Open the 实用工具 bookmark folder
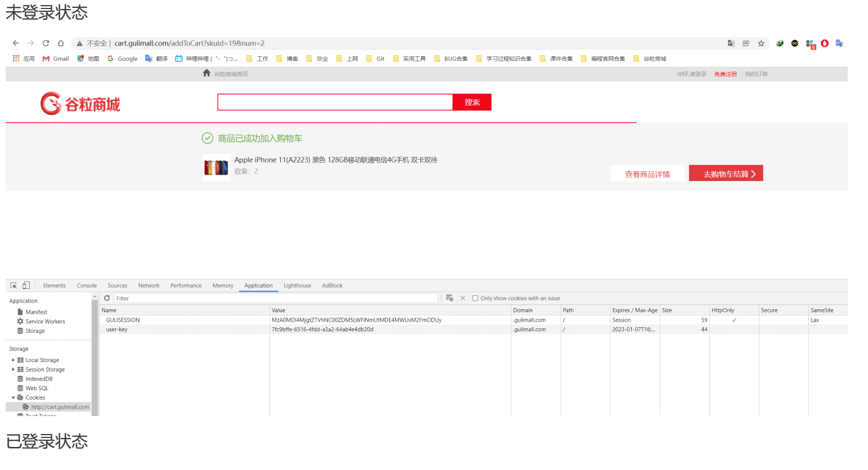Screen dimensions: 868x470 [409, 58]
